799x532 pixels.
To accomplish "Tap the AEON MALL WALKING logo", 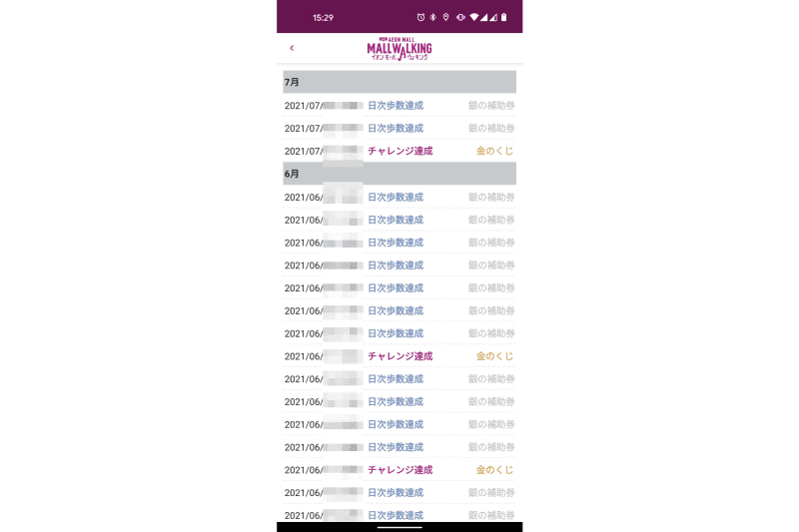I will click(399, 49).
